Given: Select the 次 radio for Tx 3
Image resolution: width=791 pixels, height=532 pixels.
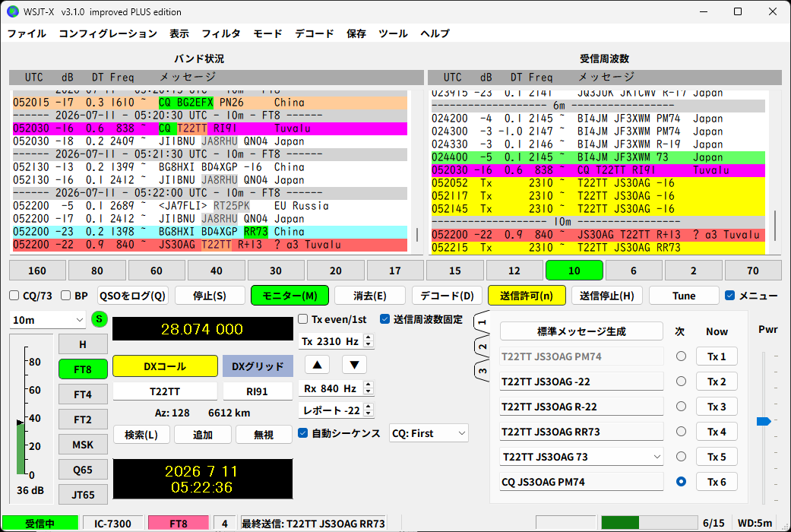Looking at the screenshot, I should coord(681,407).
